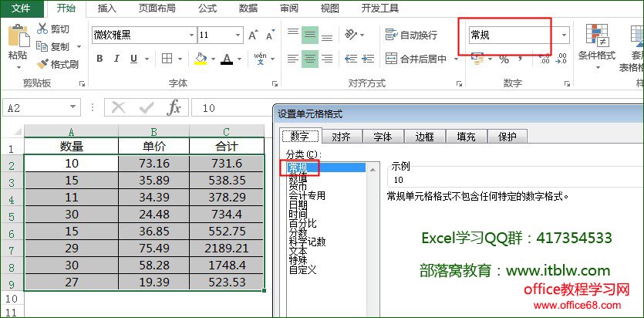The height and width of the screenshot is (318, 644).
Task: Increase cell indent
Action: click(x=369, y=59)
